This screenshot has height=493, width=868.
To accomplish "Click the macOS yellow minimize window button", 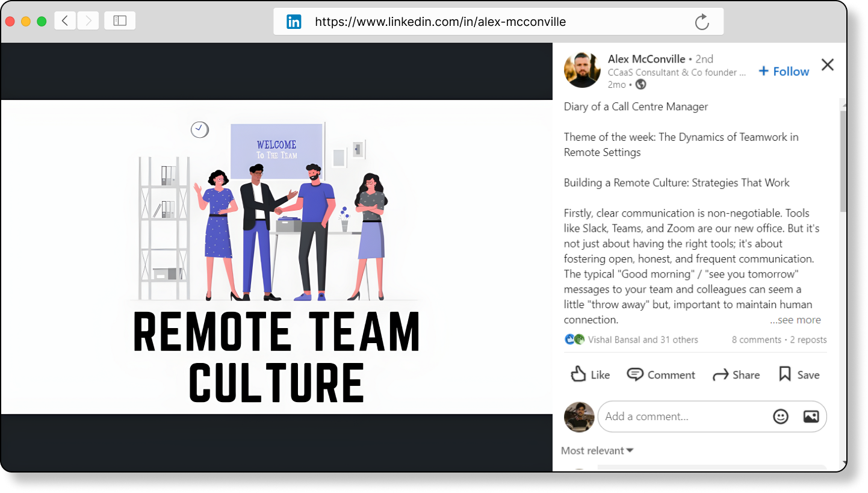I will click(26, 21).
